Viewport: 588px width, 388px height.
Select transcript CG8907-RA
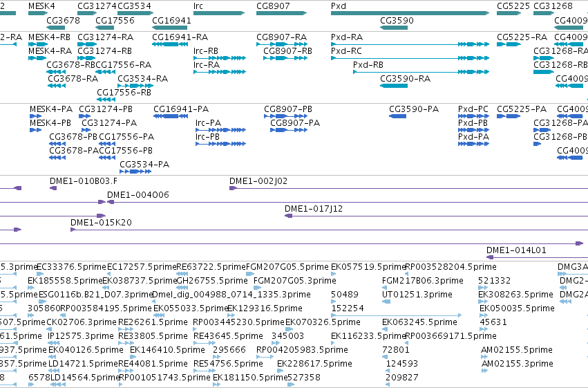tap(282, 37)
